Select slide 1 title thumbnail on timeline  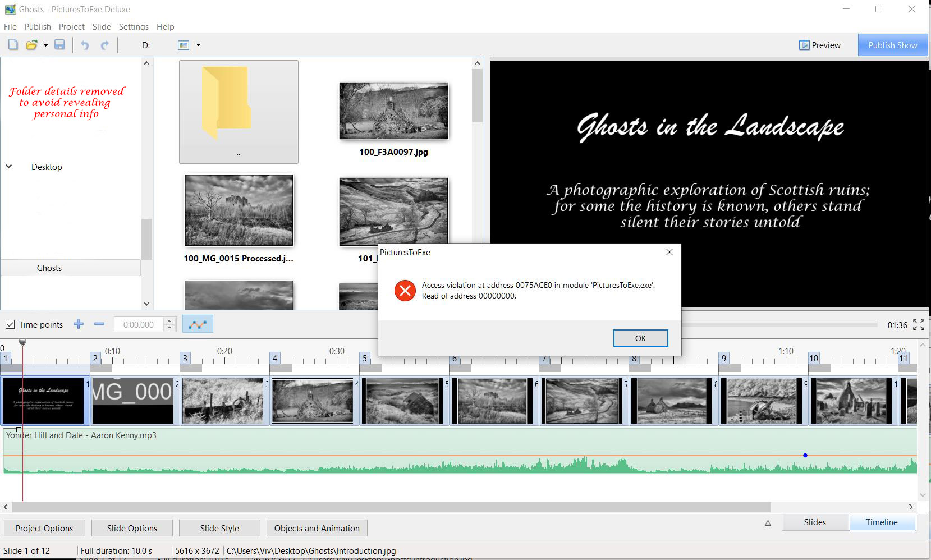click(43, 401)
